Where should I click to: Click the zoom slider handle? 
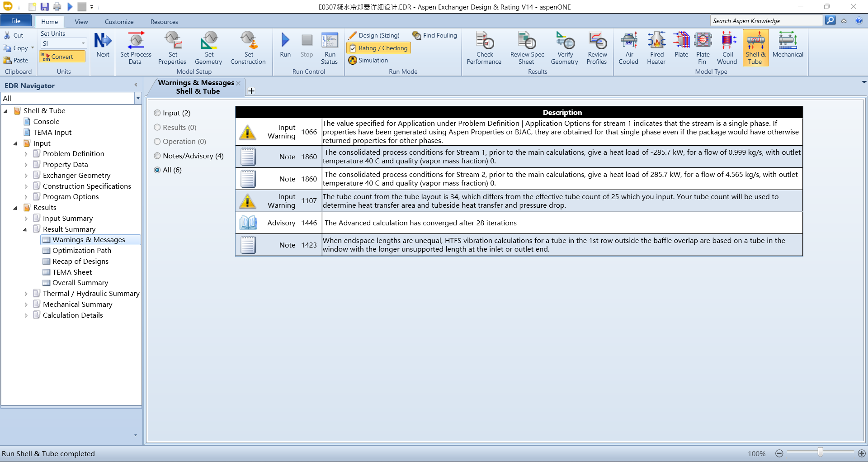tap(820, 452)
